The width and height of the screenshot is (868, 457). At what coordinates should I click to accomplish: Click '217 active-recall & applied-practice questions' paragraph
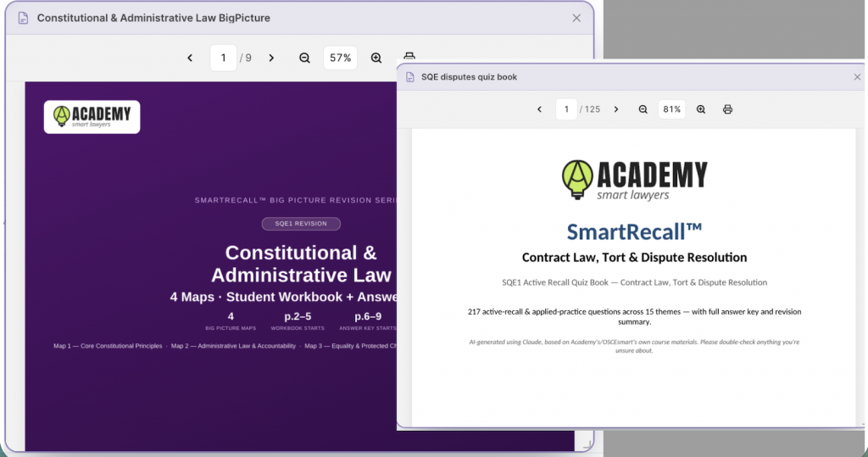(x=634, y=316)
